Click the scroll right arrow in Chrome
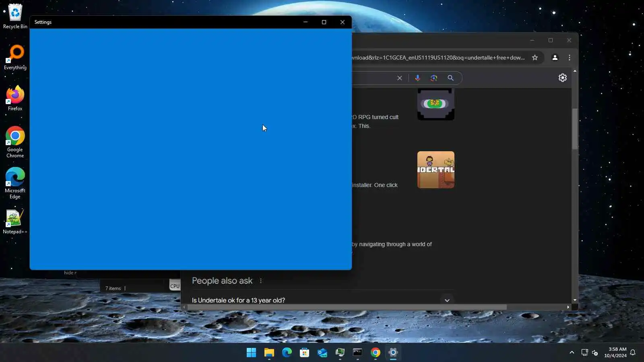This screenshot has height=362, width=644. [x=568, y=307]
